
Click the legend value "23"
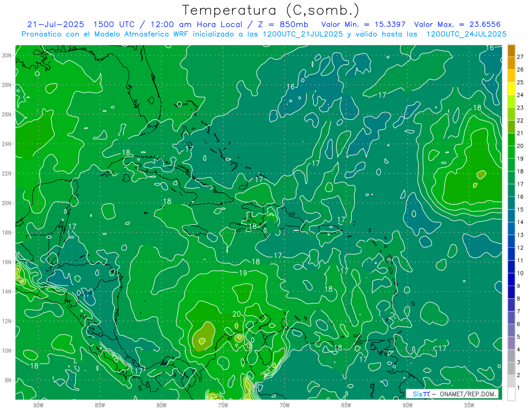520,107
